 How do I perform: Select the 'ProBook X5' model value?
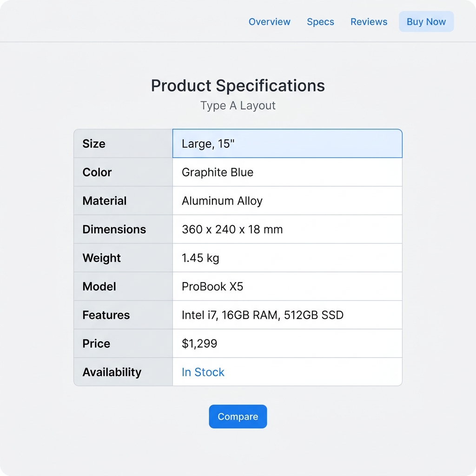click(x=212, y=286)
